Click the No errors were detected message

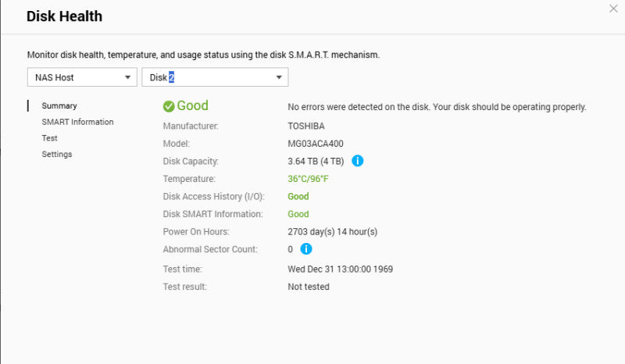(x=437, y=107)
